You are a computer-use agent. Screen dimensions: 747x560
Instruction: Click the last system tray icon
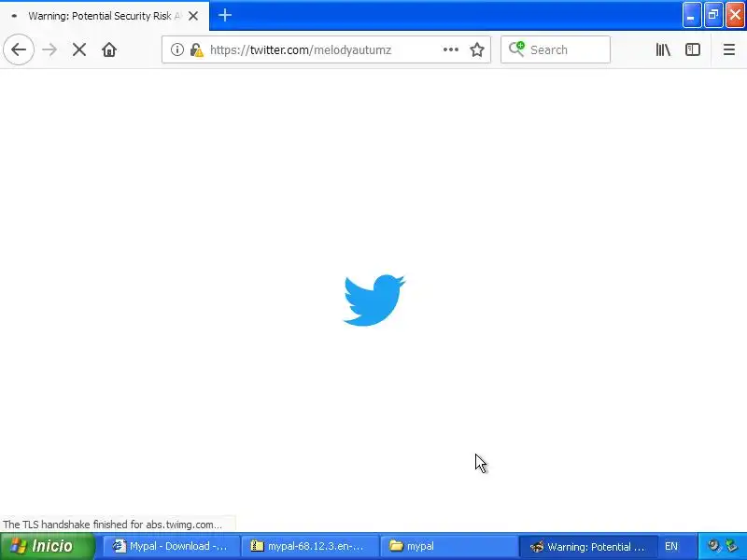pyautogui.click(x=732, y=546)
